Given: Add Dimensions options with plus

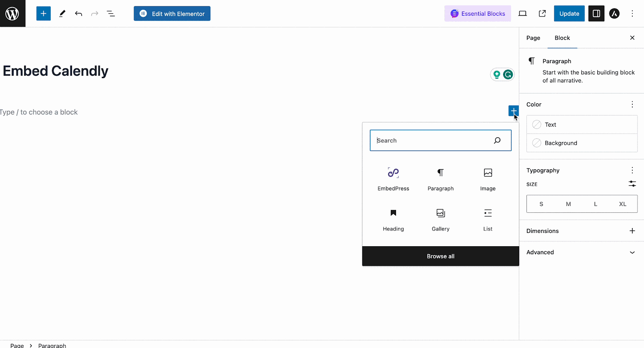Looking at the screenshot, I should click(x=632, y=231).
